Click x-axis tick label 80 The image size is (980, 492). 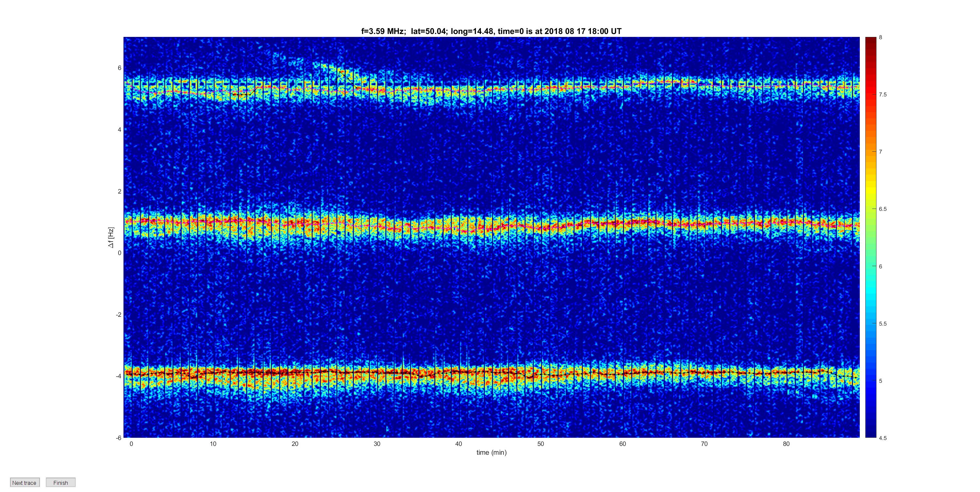[x=786, y=444]
